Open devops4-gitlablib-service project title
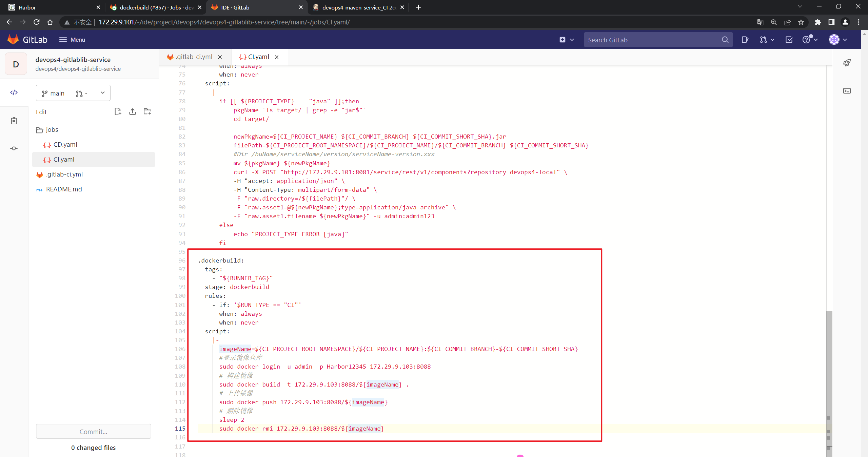Viewport: 868px width, 457px height. click(73, 60)
